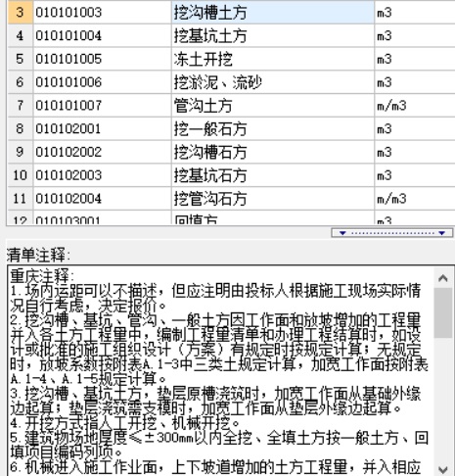The width and height of the screenshot is (455, 476).
Task: Select item 挖管沟石方
Action: coord(273,199)
